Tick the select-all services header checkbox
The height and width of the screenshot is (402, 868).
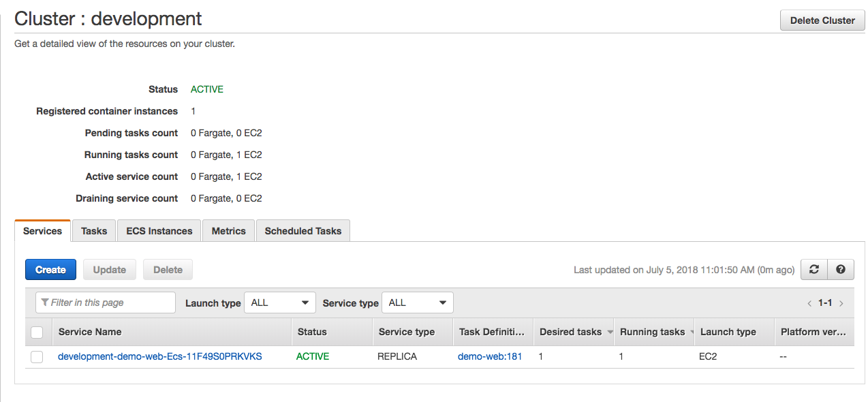tap(37, 333)
